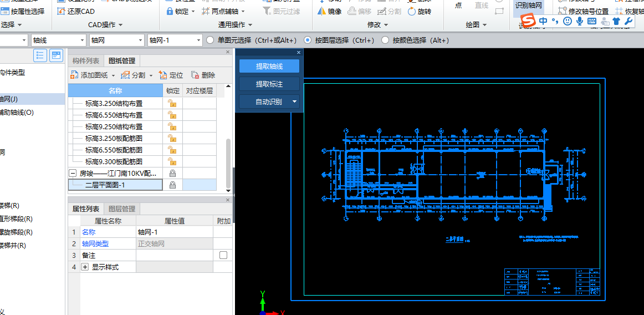Select the rectangle draw icon in 绘图 group
This screenshot has width=644, height=315.
499,12
